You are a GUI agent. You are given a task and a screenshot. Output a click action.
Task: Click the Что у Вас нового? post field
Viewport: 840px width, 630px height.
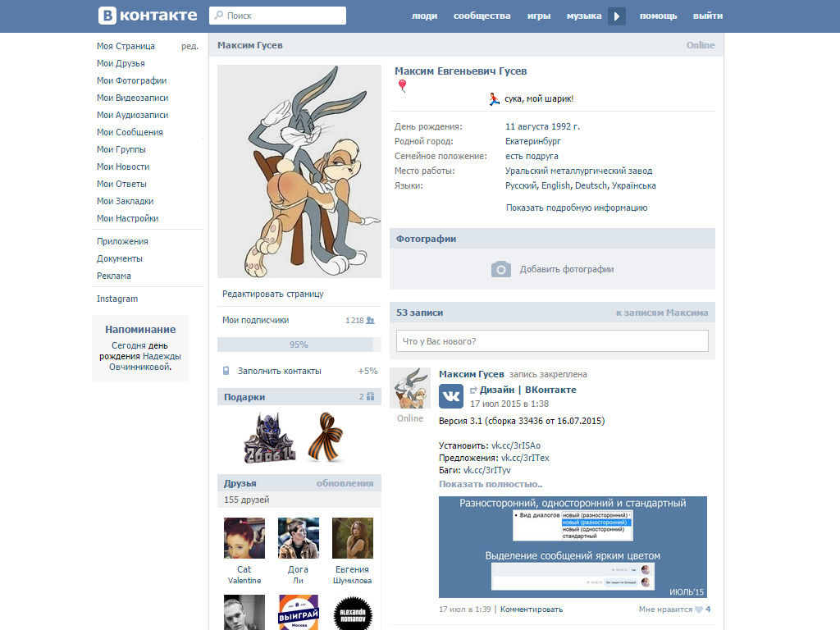click(x=552, y=340)
